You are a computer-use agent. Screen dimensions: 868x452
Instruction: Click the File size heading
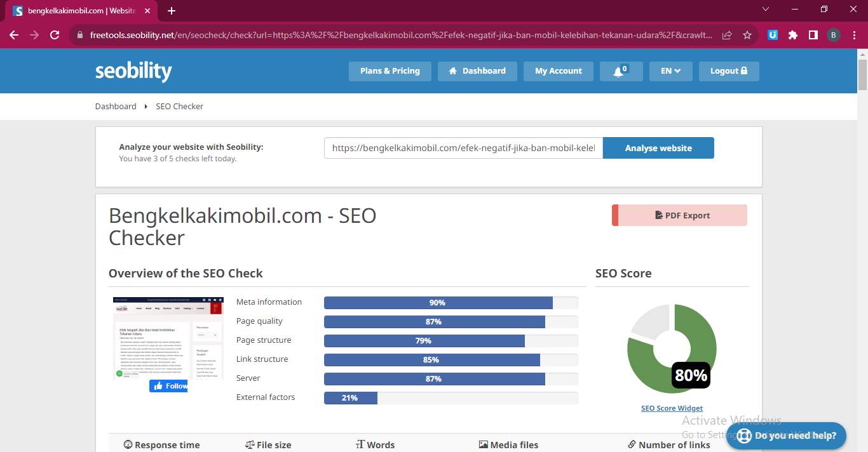(268, 445)
